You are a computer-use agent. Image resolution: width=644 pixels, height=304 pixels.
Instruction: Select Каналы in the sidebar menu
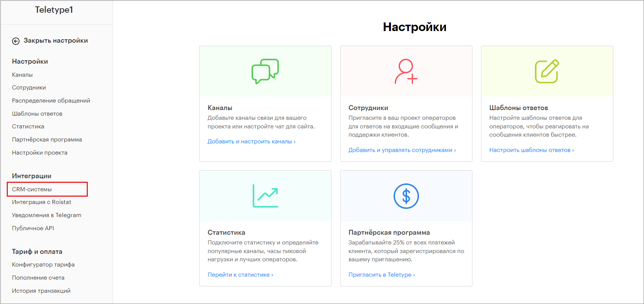point(22,75)
